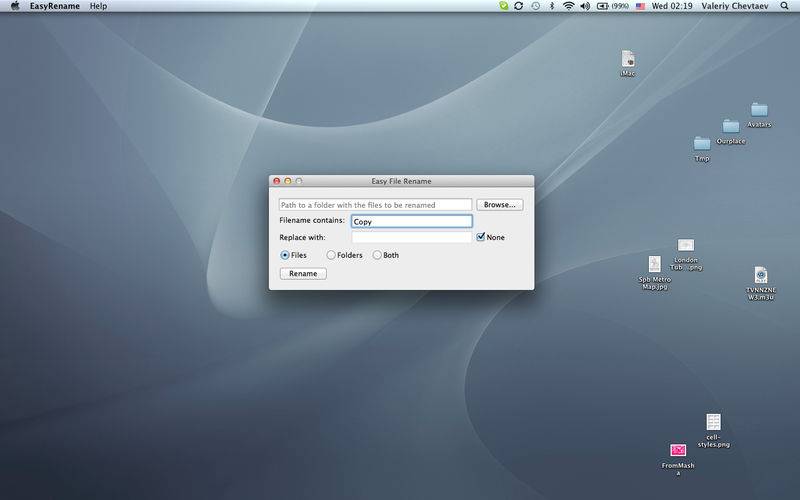Select the iMac drive icon on desktop

(x=628, y=59)
